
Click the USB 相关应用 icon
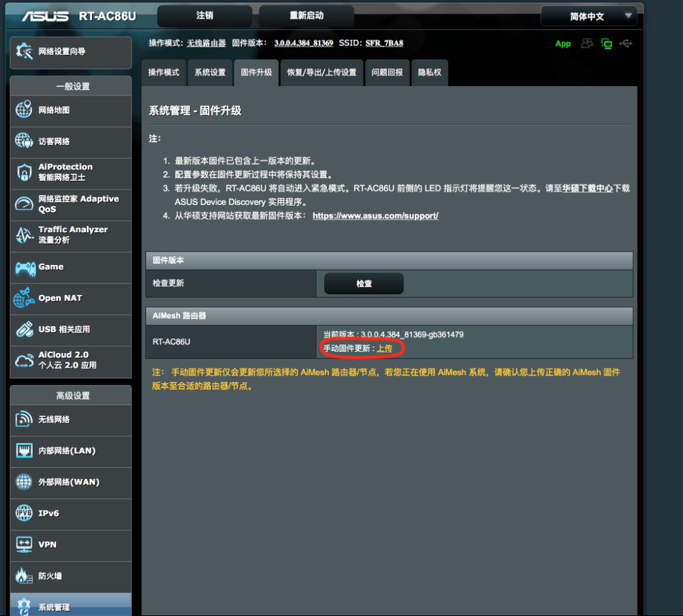pyautogui.click(x=25, y=330)
